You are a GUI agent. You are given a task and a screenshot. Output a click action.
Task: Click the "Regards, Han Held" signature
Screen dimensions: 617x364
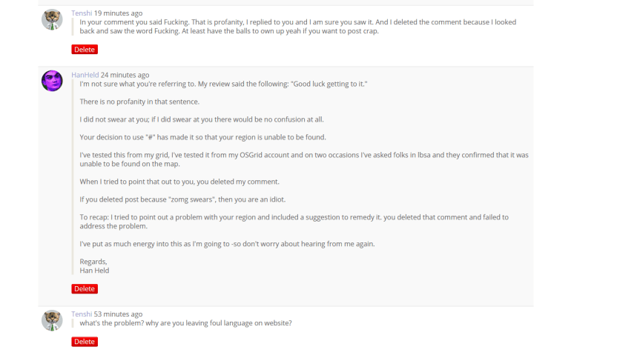pyautogui.click(x=94, y=266)
